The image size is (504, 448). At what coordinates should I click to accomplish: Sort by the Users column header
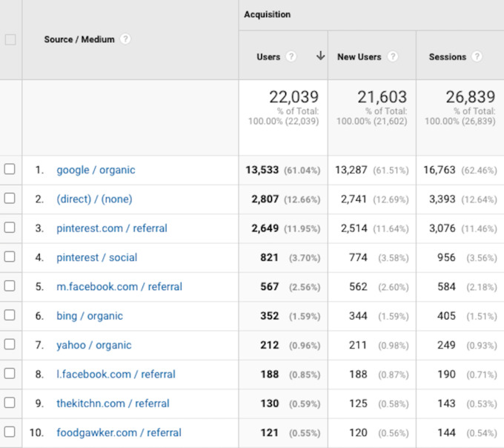click(x=268, y=57)
